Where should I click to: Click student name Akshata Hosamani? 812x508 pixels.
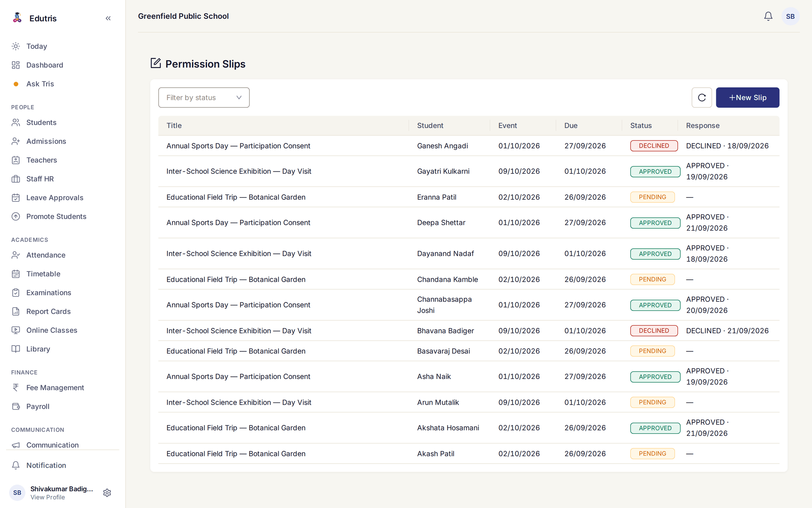448,428
